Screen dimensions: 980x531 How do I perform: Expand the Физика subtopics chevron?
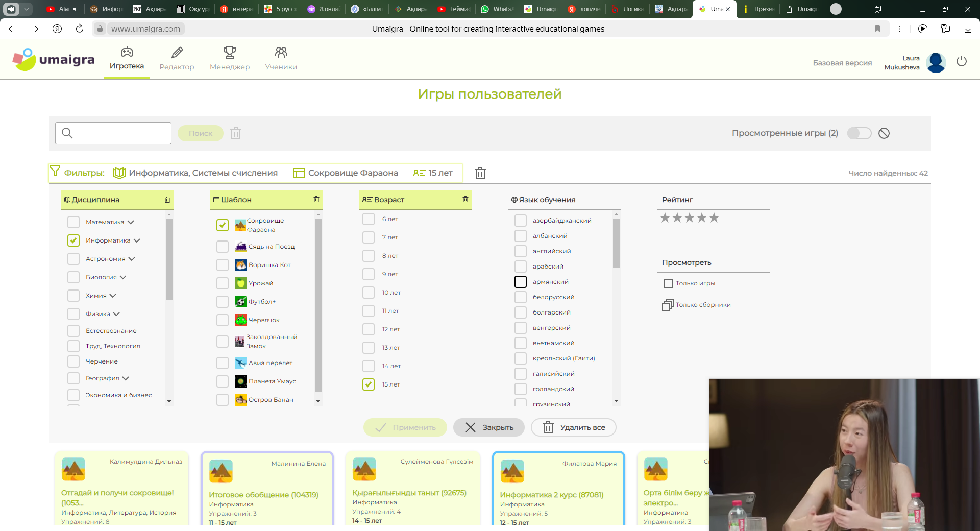click(x=116, y=314)
